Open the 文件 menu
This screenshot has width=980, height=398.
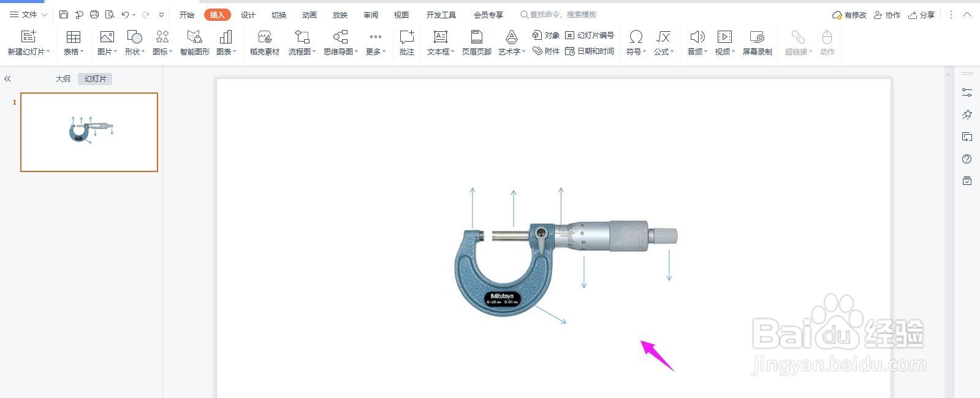point(28,15)
